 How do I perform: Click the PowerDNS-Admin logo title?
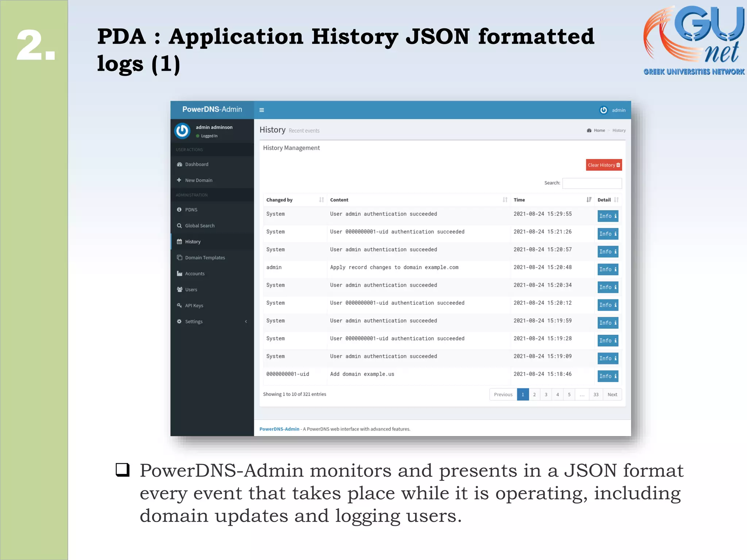(x=212, y=109)
